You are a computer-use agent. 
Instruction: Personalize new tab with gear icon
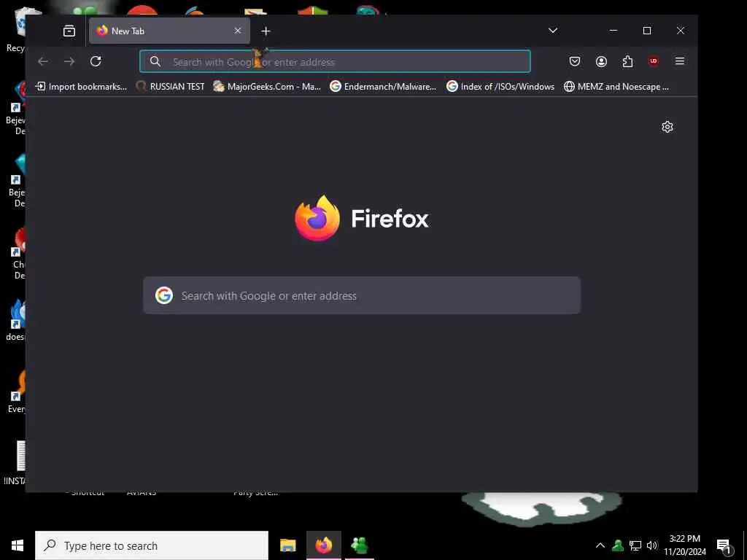[x=667, y=127]
